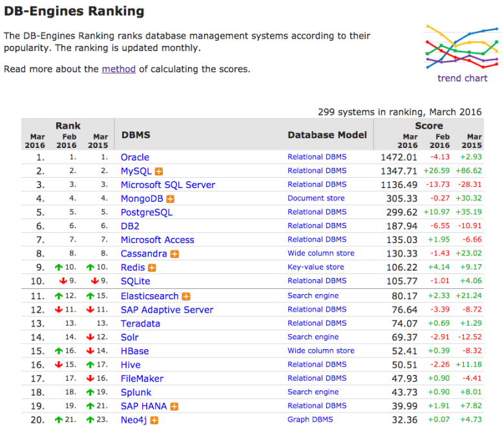Click 'Search engine' in the Splunk row
504x426 pixels.
point(313,392)
